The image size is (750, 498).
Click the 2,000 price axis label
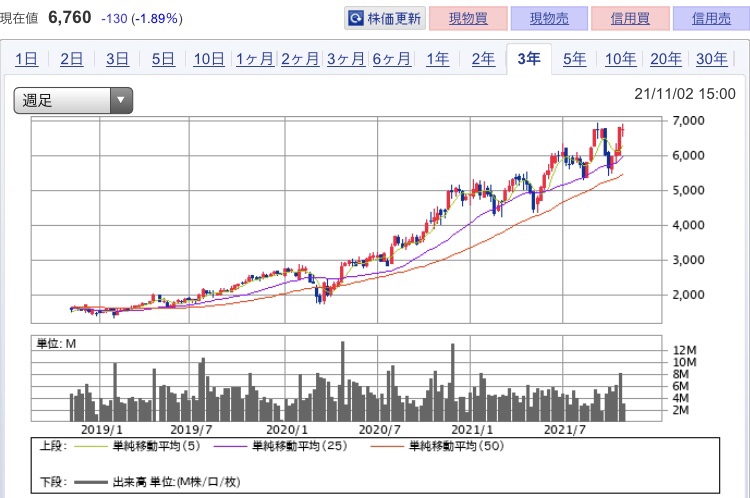click(x=688, y=295)
